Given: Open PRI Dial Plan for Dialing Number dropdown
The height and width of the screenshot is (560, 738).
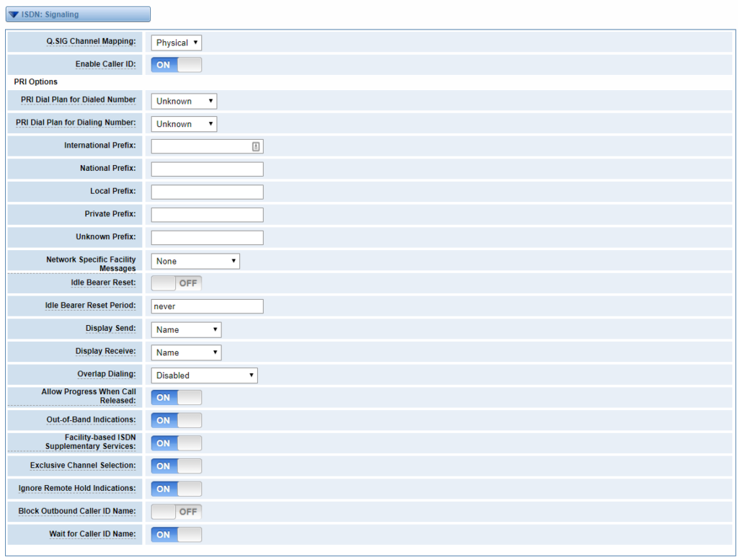Looking at the screenshot, I should click(183, 123).
